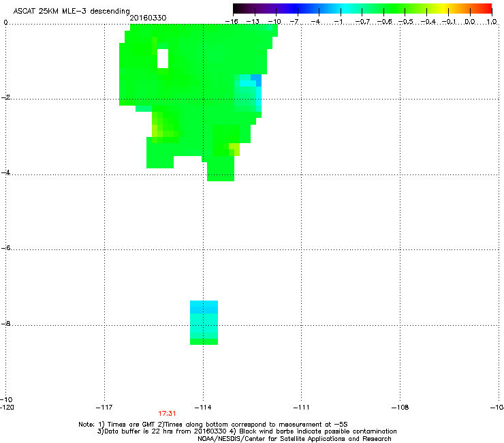This screenshot has height=443, width=504.
Task: Click the -0.6 label on the color bar
Action: 384,22
